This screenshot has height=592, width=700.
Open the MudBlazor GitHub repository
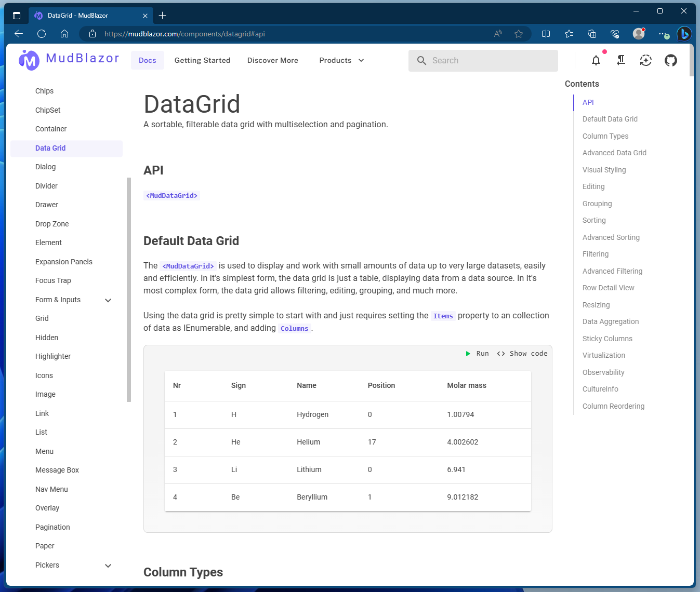click(x=670, y=60)
